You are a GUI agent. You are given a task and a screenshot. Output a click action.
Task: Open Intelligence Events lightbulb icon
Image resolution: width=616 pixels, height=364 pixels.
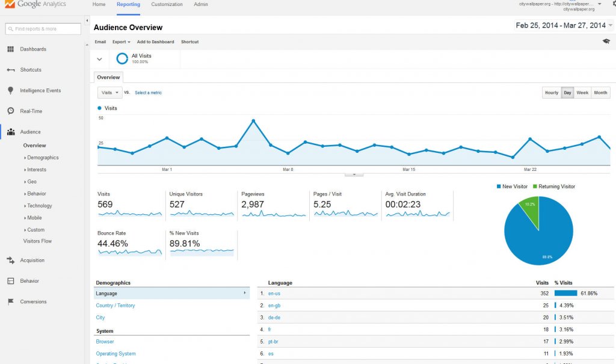[x=10, y=91]
